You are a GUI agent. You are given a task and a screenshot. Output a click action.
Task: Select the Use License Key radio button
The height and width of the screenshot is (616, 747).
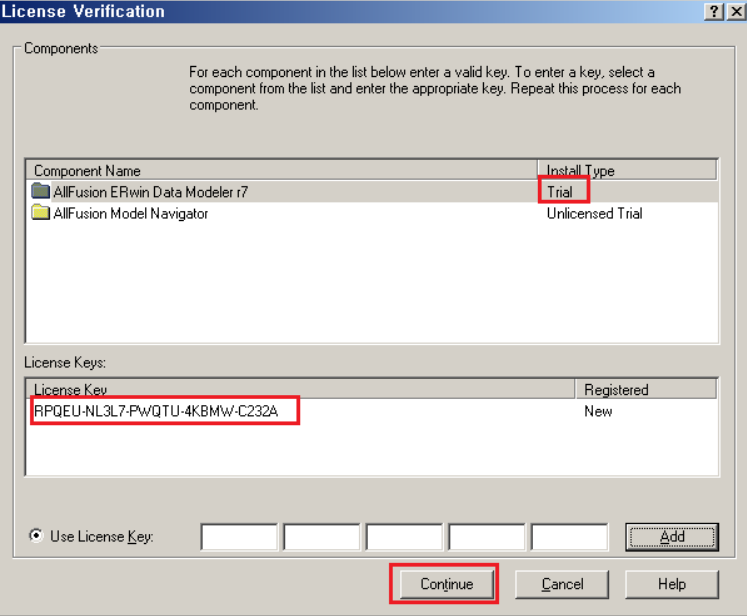(36, 535)
